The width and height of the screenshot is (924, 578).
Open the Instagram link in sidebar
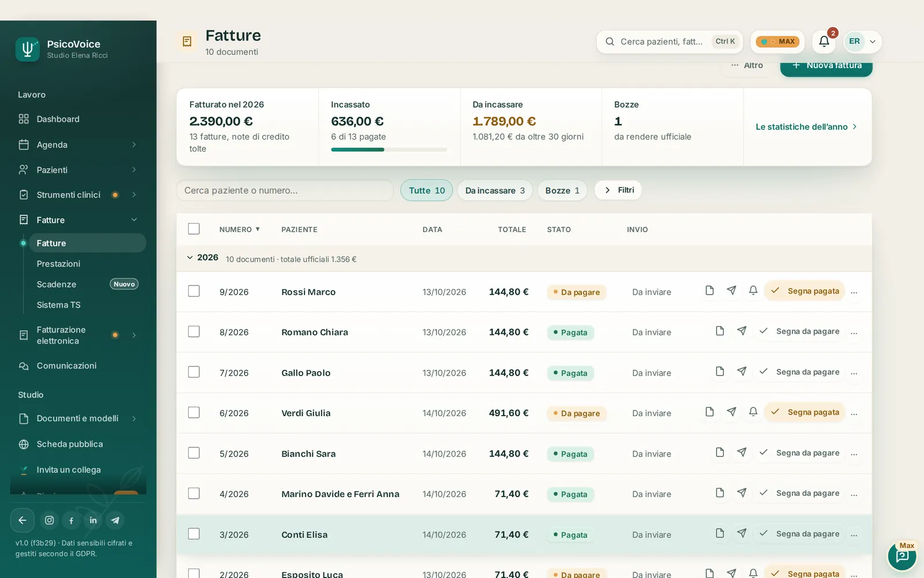50,520
